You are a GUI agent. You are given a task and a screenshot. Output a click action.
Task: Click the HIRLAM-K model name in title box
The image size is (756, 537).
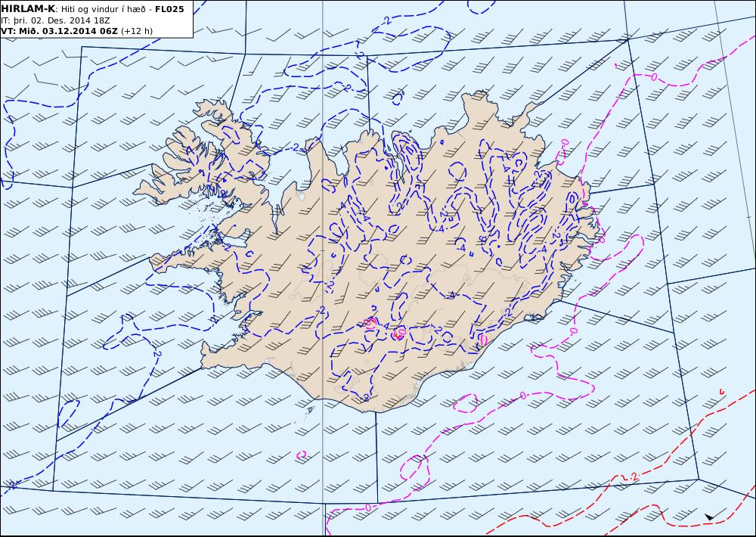click(x=29, y=9)
